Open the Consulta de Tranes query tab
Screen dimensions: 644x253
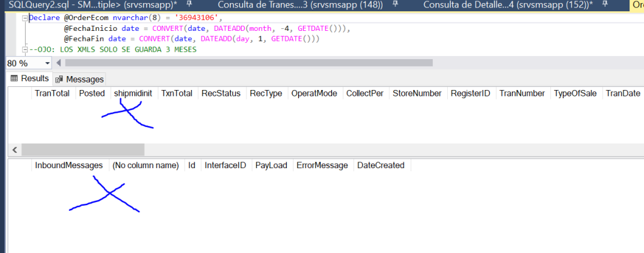[300, 4]
